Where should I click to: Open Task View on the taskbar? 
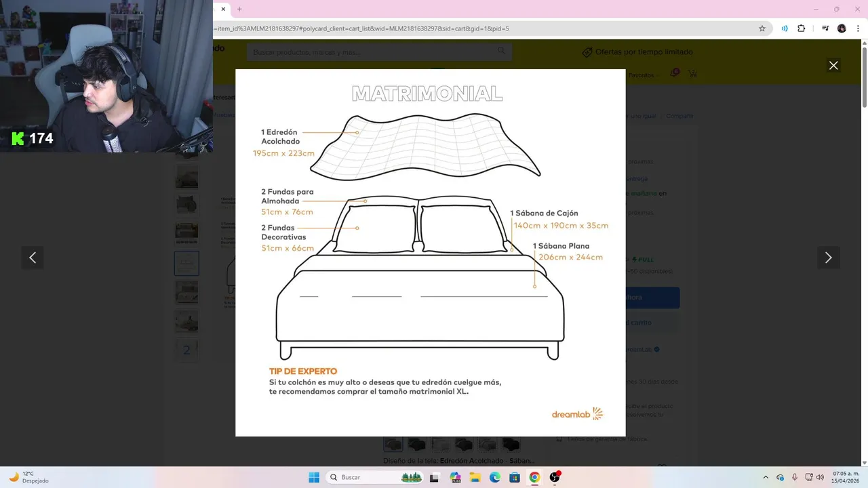pyautogui.click(x=434, y=477)
